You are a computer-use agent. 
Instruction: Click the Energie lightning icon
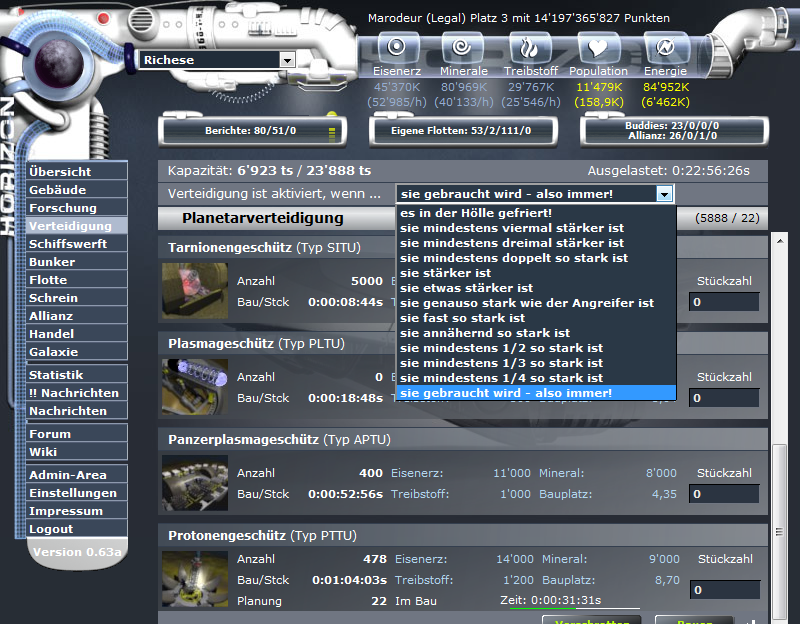pos(665,47)
